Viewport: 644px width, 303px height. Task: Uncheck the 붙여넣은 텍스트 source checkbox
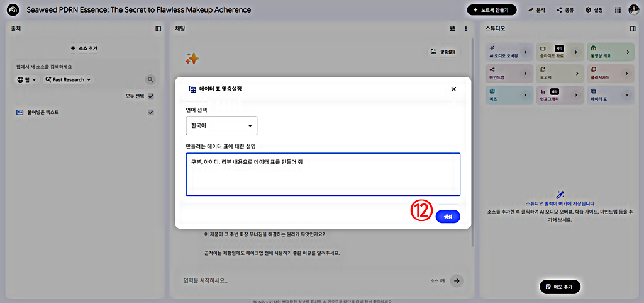[x=151, y=112]
